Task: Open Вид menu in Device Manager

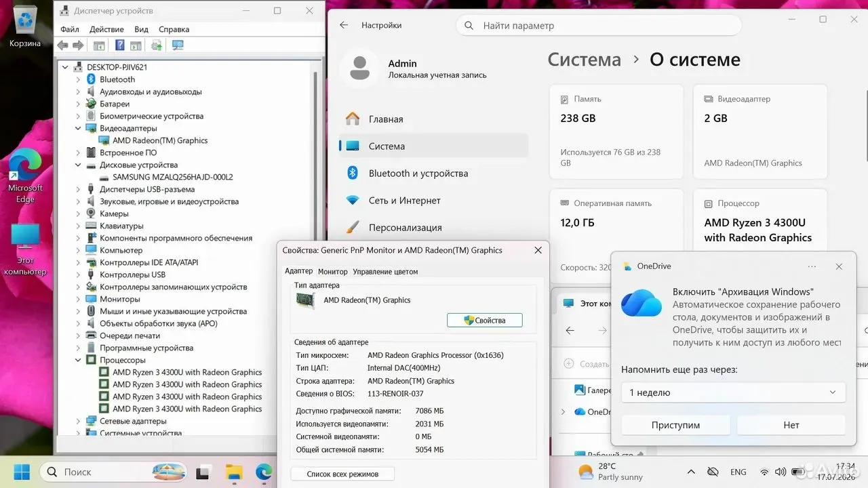Action: [141, 29]
